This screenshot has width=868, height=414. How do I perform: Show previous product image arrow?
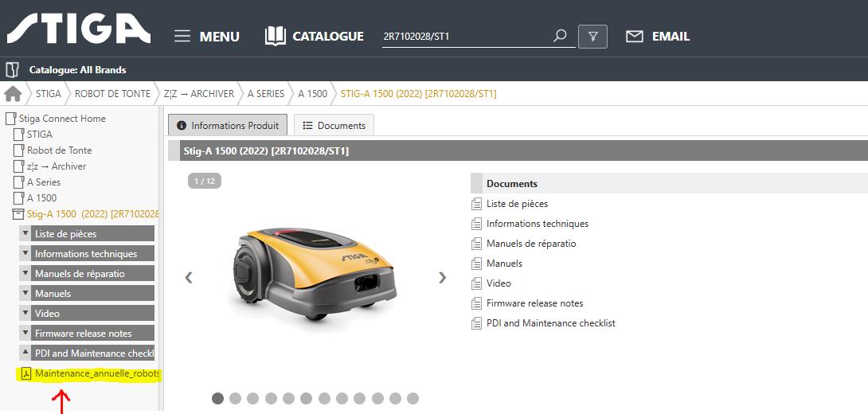pyautogui.click(x=189, y=277)
